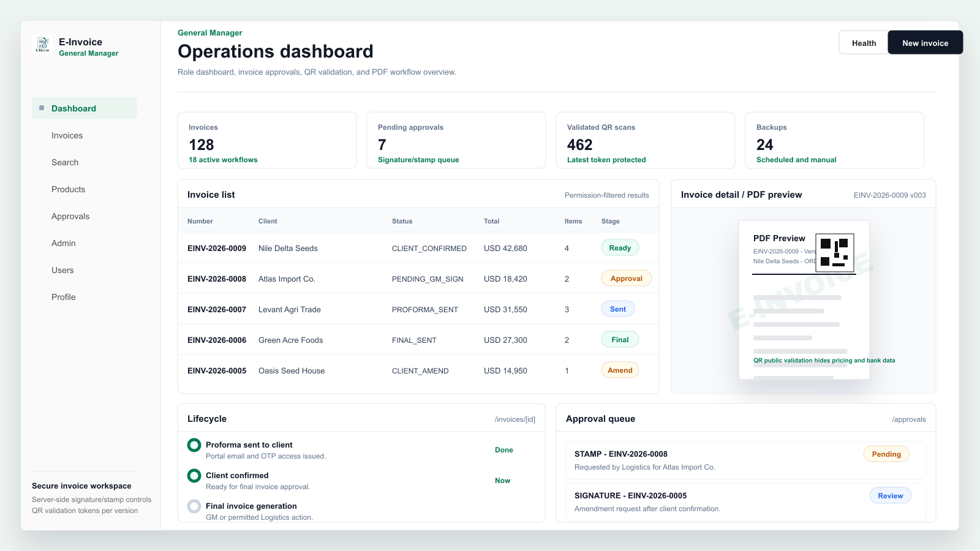
Task: Click the Status column header
Action: (402, 221)
